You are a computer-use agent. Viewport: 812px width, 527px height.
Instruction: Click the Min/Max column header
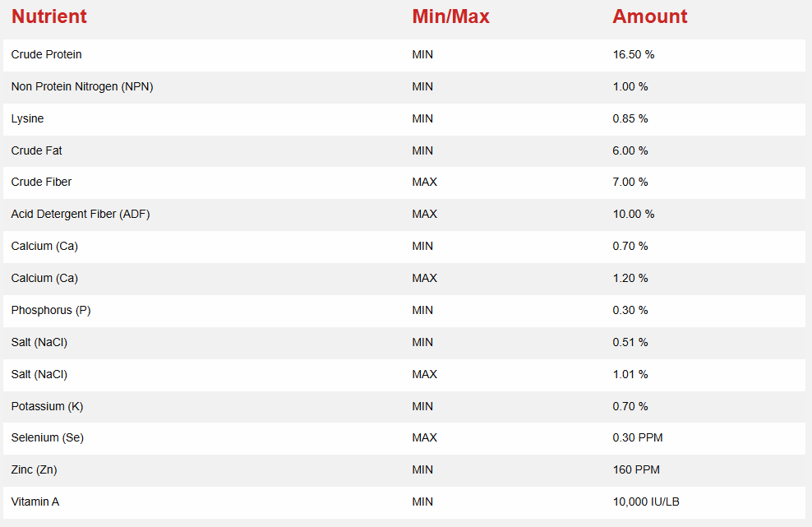[450, 16]
